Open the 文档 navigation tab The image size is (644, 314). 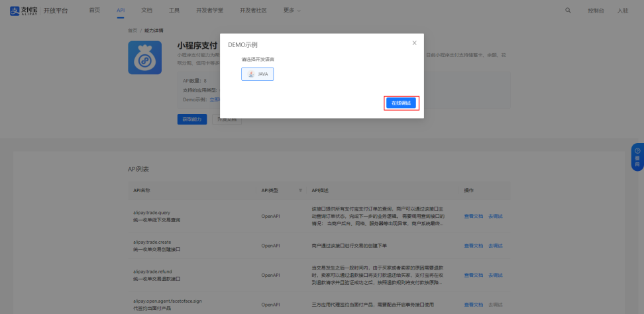point(146,11)
